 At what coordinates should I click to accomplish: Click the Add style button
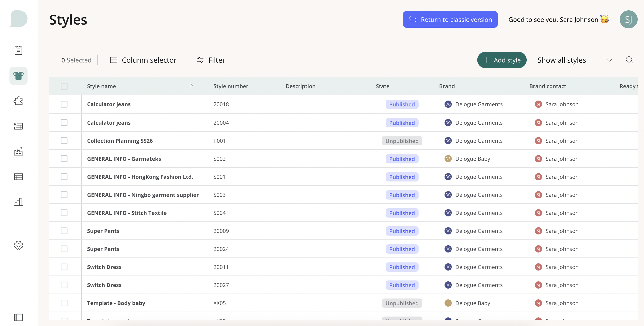502,60
